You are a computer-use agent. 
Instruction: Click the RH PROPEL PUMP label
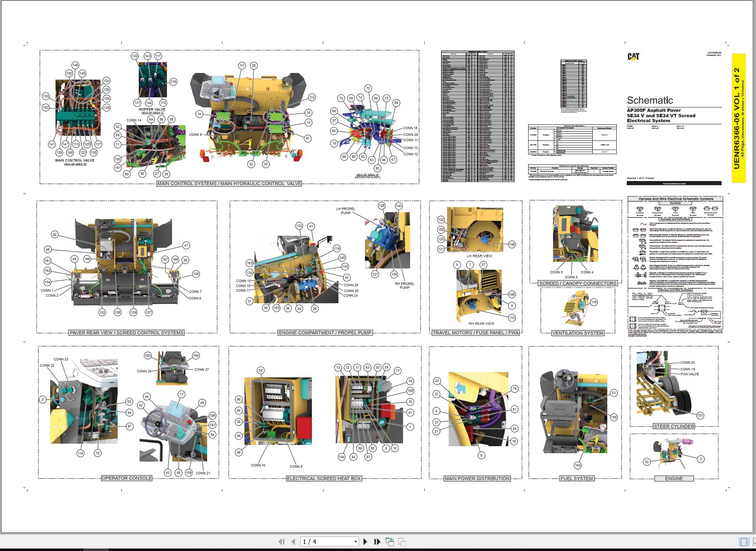click(404, 285)
